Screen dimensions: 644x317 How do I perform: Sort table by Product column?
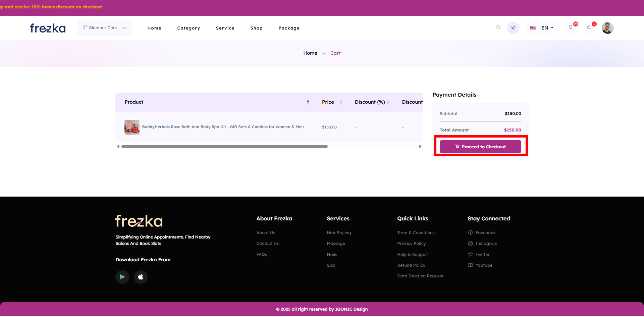coord(308,102)
